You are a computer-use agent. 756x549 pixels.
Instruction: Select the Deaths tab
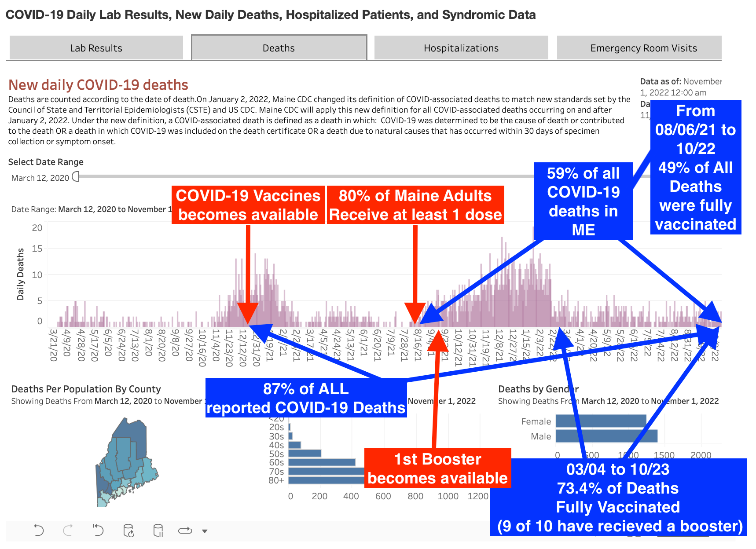coord(279,48)
